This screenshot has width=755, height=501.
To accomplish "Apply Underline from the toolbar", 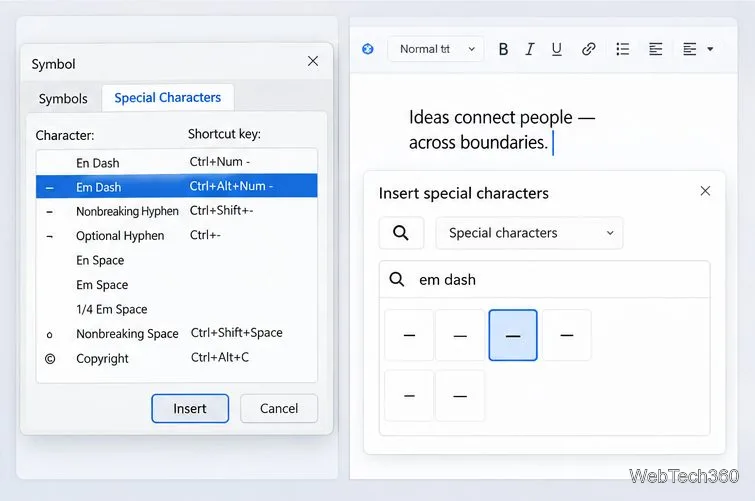I will coord(557,49).
